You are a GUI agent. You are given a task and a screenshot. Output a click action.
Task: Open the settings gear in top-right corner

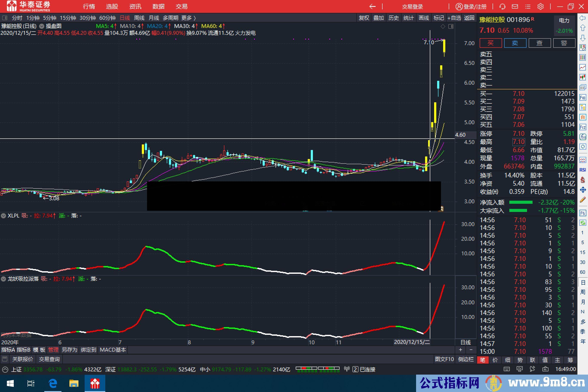pos(541,6)
